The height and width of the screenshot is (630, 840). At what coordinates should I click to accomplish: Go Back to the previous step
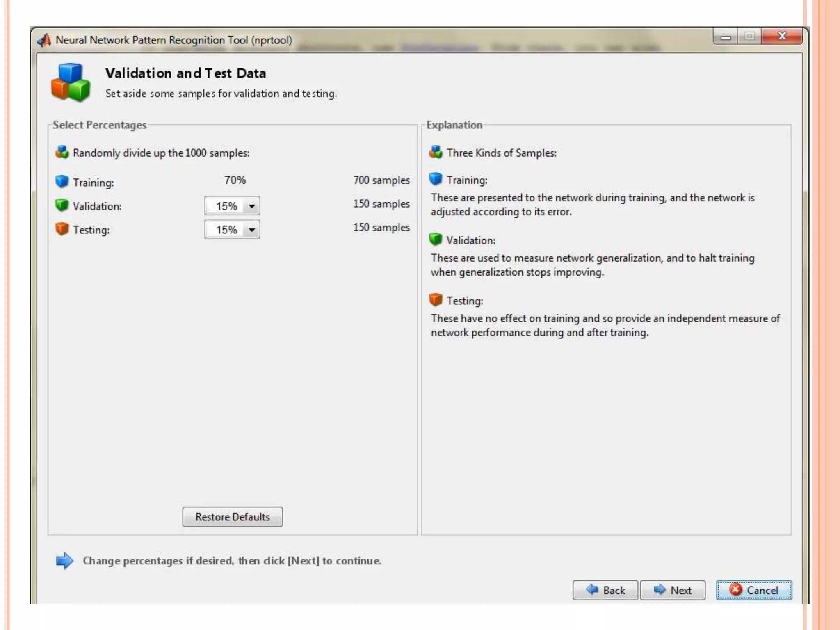(x=605, y=590)
